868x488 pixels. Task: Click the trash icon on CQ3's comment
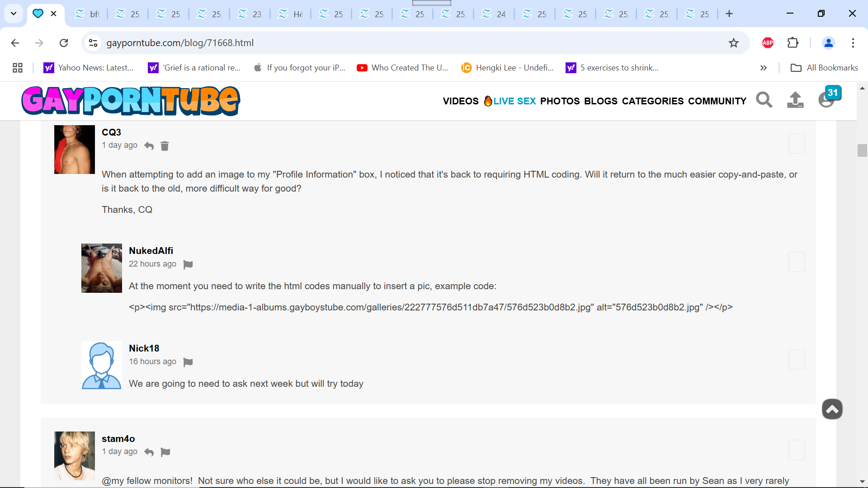165,146
